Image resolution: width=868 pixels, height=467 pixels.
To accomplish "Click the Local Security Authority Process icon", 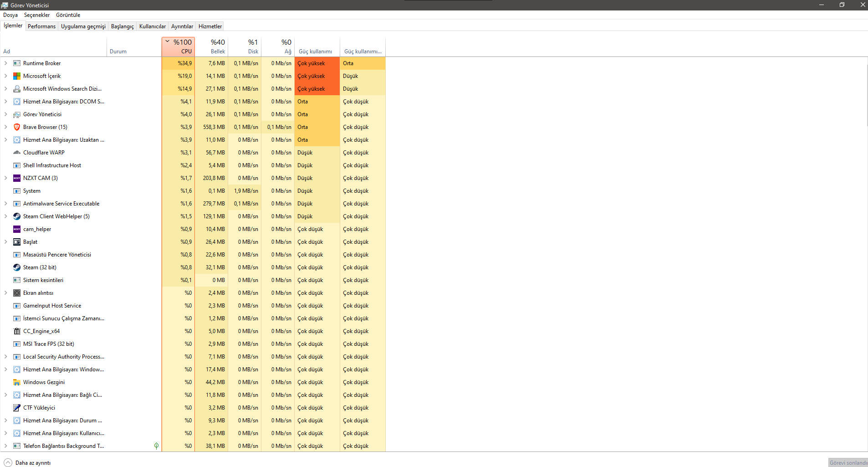I will 17,357.
